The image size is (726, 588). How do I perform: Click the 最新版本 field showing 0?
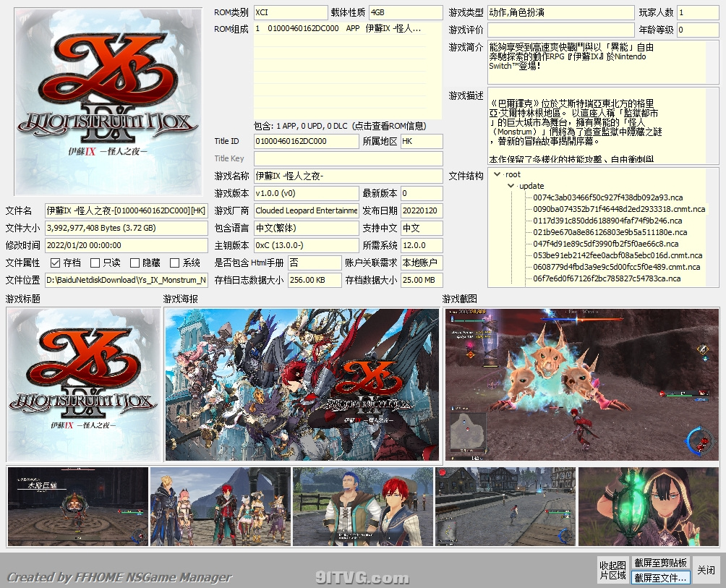click(x=422, y=193)
